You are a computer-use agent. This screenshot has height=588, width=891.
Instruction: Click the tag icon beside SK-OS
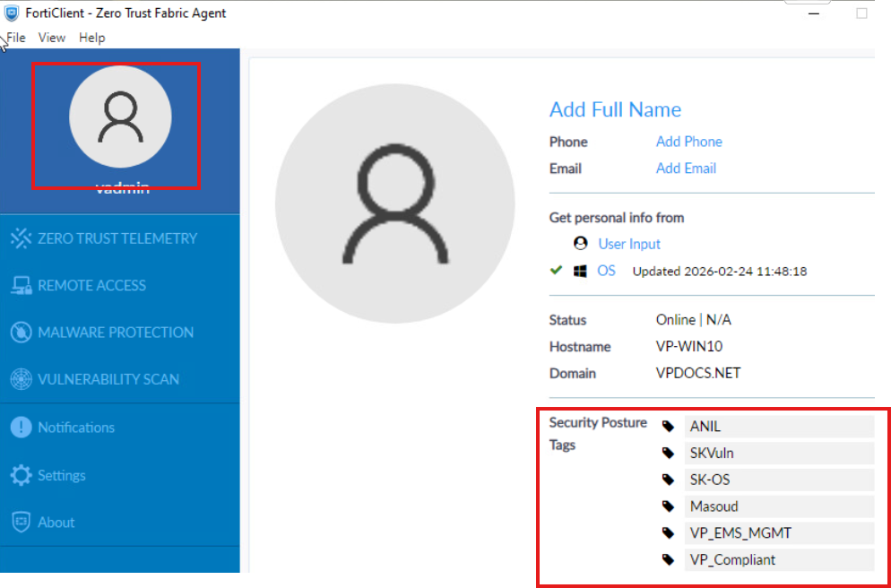click(669, 480)
